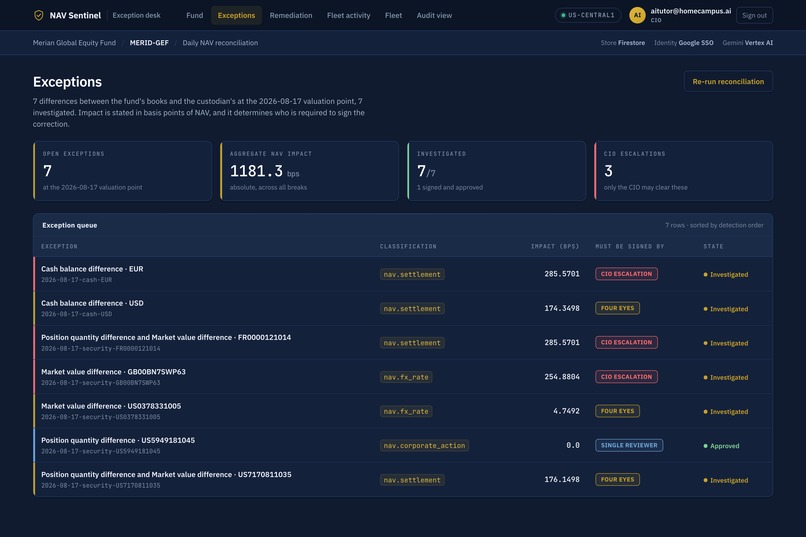Image resolution: width=806 pixels, height=537 pixels.
Task: Click FOUR EYES badge for US0378331005 row
Action: click(x=617, y=411)
